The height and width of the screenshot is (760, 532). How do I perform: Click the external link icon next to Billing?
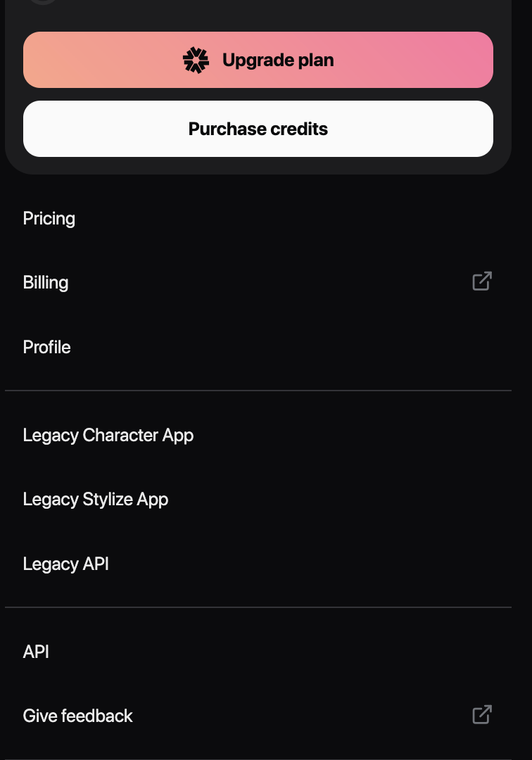(482, 281)
